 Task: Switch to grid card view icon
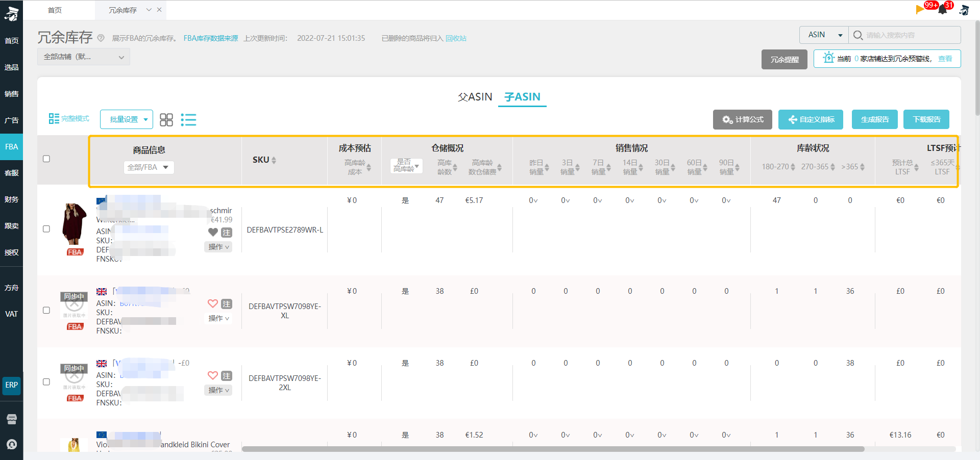(166, 120)
